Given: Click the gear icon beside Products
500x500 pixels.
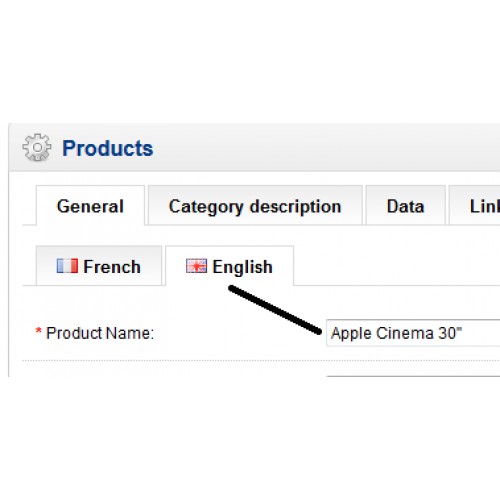Looking at the screenshot, I should tap(37, 147).
